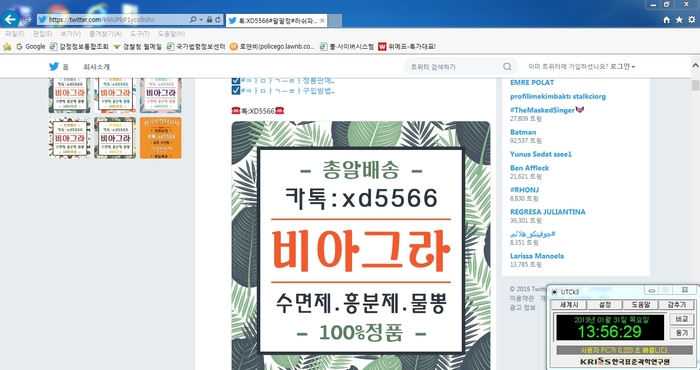This screenshot has width=700, height=370.
Task: Open the Google bookmark in favorites bar
Action: [31, 46]
